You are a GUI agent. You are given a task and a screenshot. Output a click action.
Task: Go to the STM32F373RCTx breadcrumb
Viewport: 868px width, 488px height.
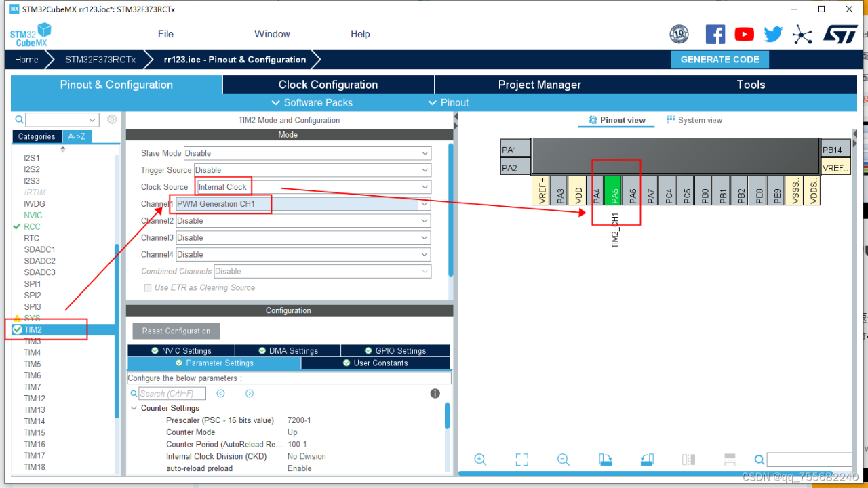tap(100, 60)
